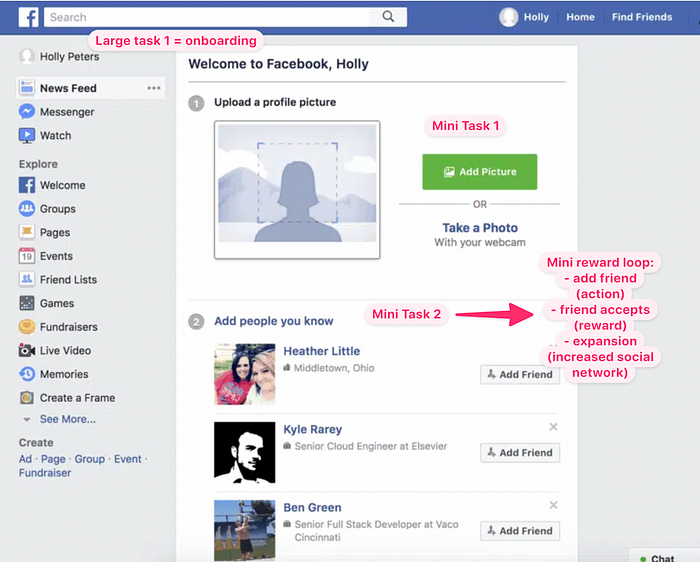Open the Chat bar

click(x=664, y=556)
